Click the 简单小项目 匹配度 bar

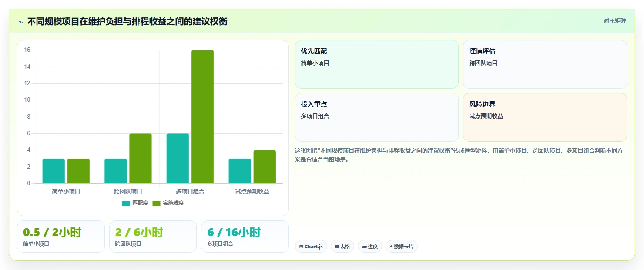pos(54,171)
